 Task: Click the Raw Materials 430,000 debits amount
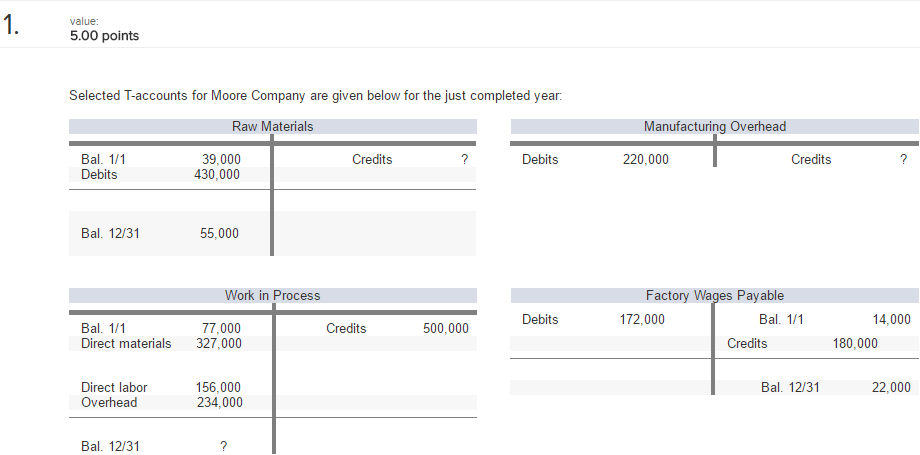coord(217,174)
